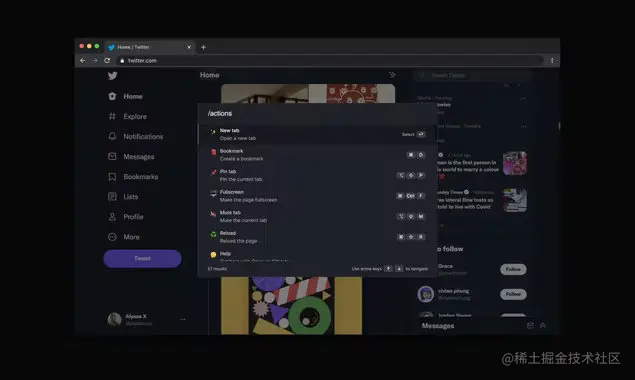Click the Profile person icon

click(x=112, y=217)
